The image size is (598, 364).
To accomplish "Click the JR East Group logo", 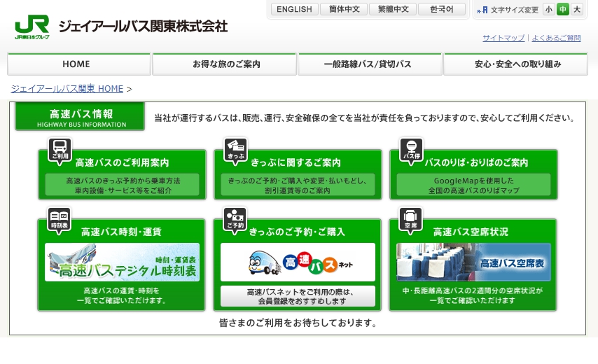I will tap(32, 27).
